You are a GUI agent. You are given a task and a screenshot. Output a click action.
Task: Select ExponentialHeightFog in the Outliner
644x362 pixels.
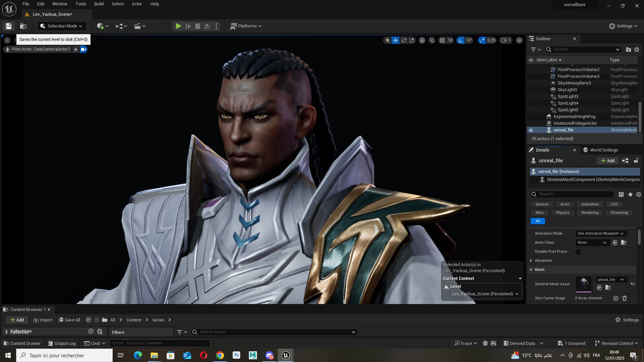pos(574,117)
